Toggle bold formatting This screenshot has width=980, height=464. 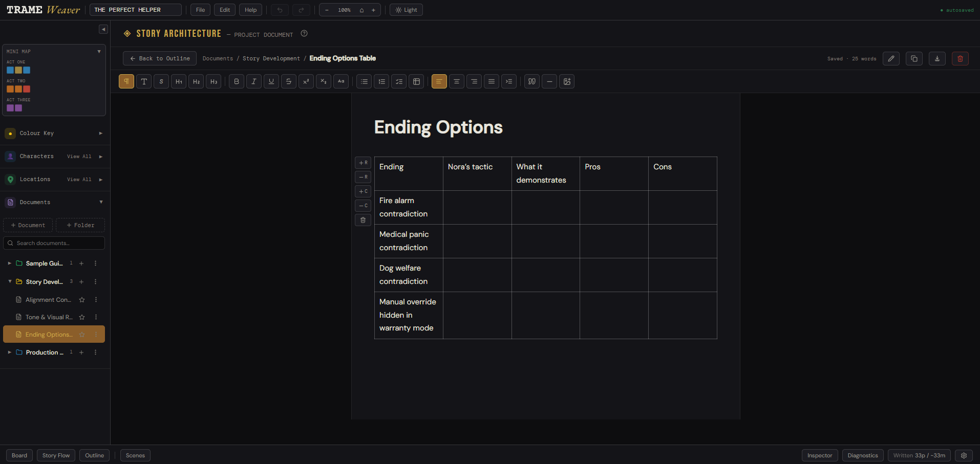point(237,81)
